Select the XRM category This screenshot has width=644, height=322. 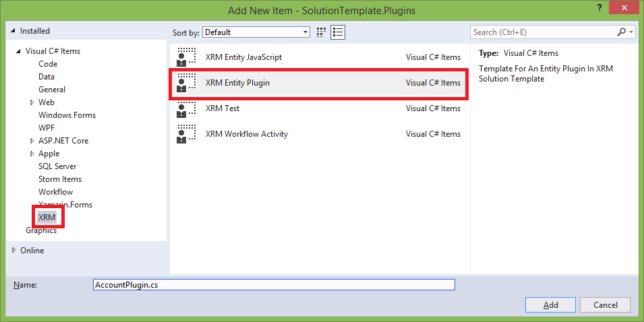[47, 218]
